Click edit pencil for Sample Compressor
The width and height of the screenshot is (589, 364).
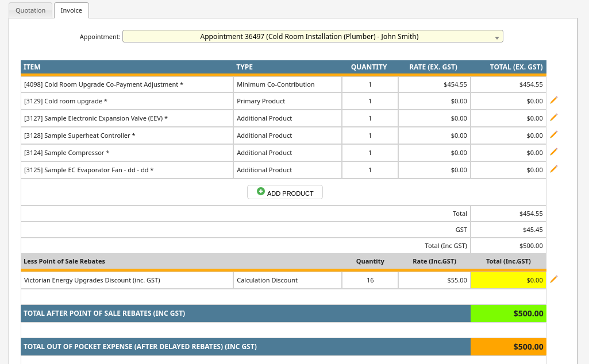pos(554,152)
